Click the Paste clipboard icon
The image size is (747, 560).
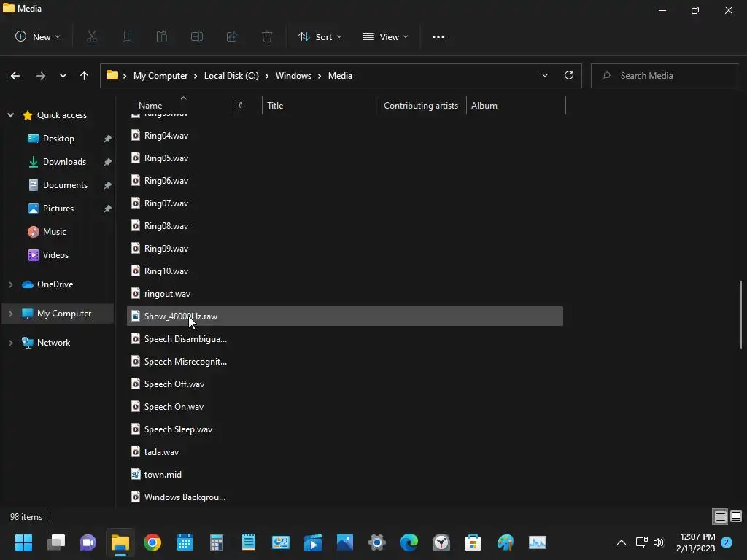[x=162, y=36]
